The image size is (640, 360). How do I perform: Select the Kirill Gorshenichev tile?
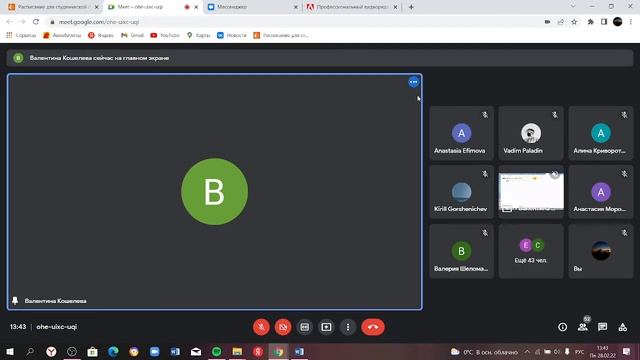click(461, 192)
